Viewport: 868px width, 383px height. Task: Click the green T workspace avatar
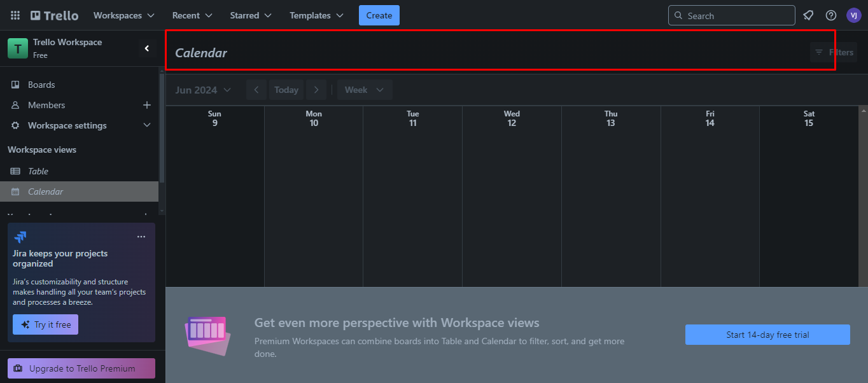tap(18, 48)
